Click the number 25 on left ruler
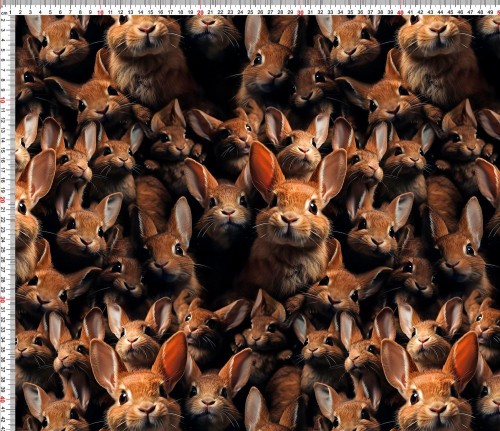500x431 pixels. (x=3, y=250)
